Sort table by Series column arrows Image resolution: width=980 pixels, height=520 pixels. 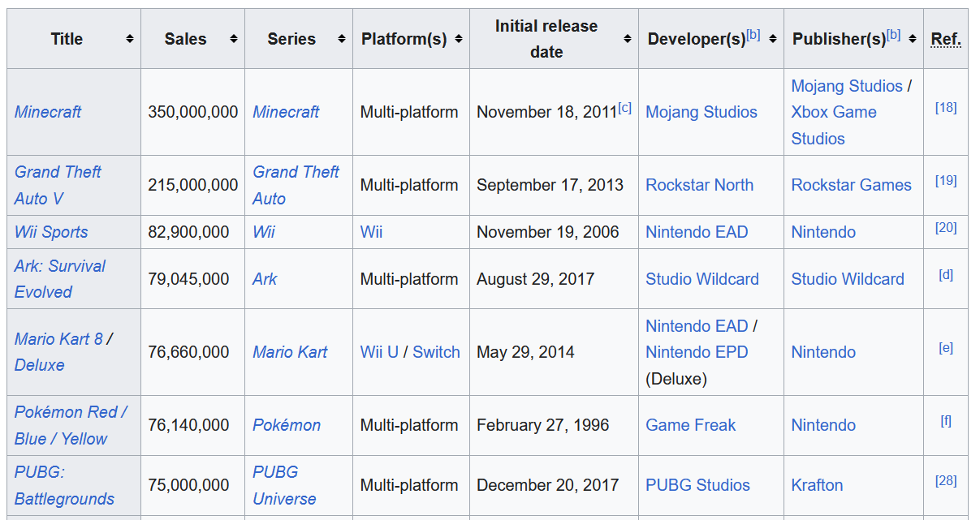click(342, 39)
